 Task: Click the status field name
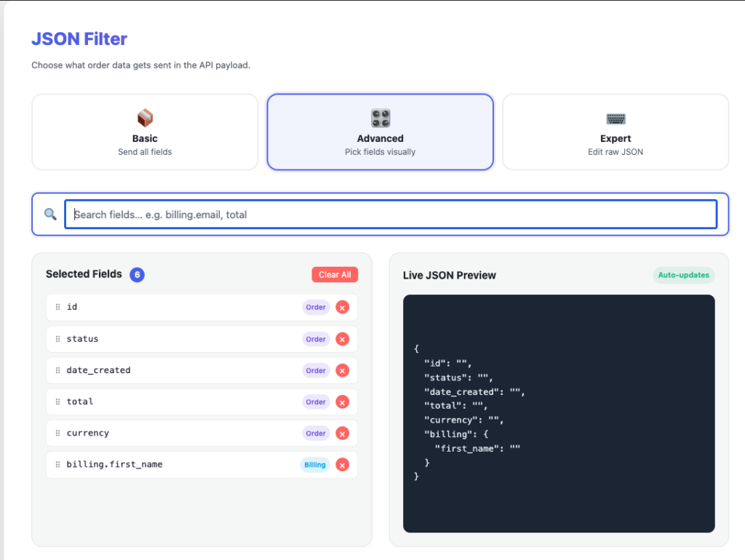[x=82, y=339]
